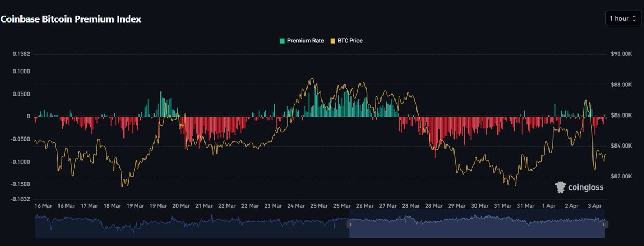Click the $84.00K price axis label

(623, 146)
